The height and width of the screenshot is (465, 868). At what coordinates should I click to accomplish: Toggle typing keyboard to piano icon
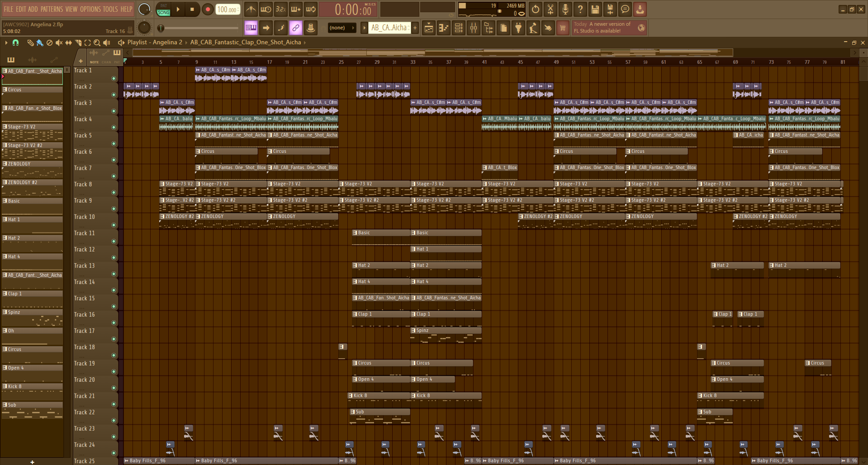point(251,28)
